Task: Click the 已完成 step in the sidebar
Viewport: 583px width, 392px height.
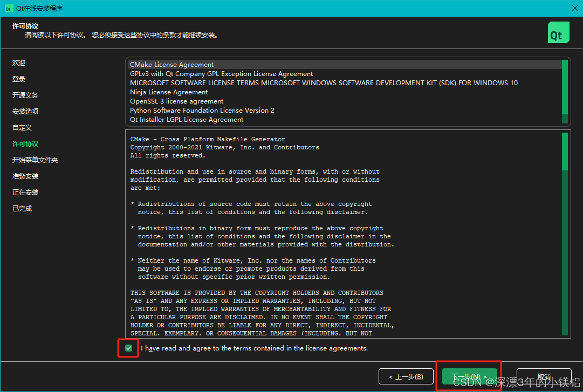Action: tap(22, 209)
